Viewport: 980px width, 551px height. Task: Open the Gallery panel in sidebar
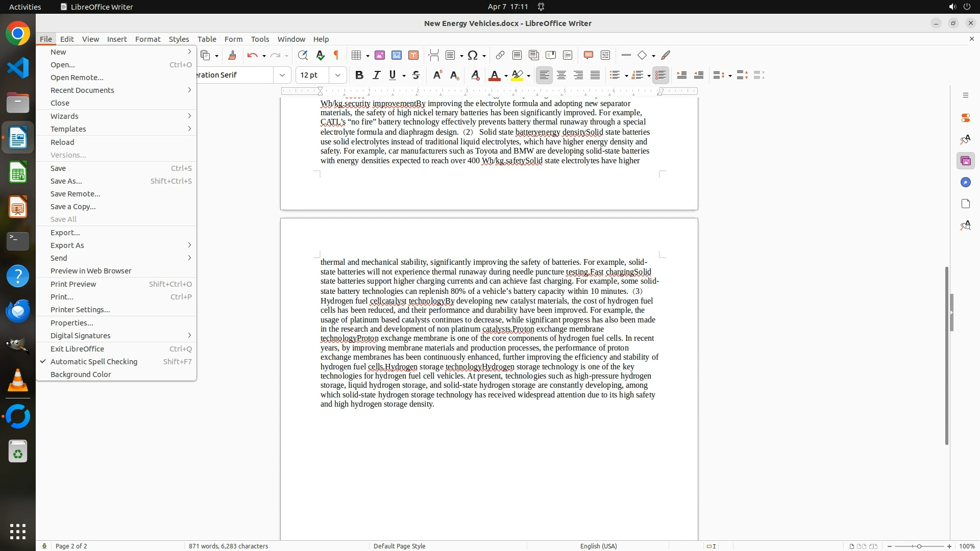pyautogui.click(x=965, y=161)
